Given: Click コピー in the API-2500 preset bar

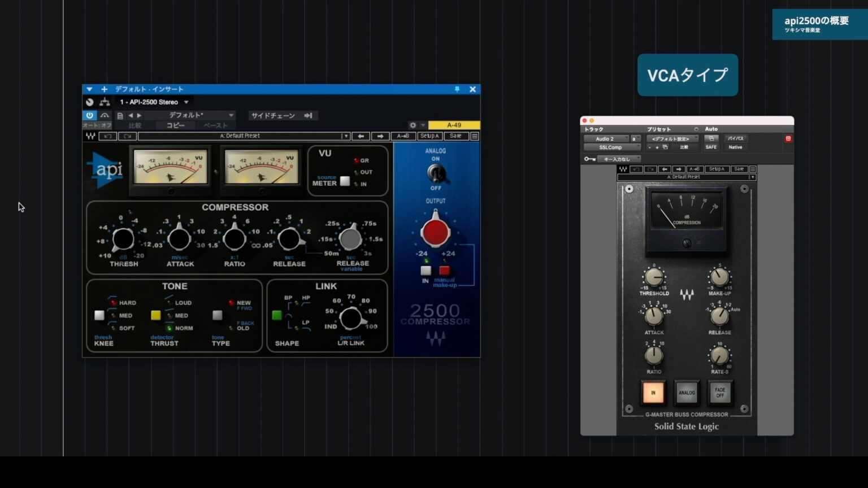Looking at the screenshot, I should pyautogui.click(x=175, y=125).
